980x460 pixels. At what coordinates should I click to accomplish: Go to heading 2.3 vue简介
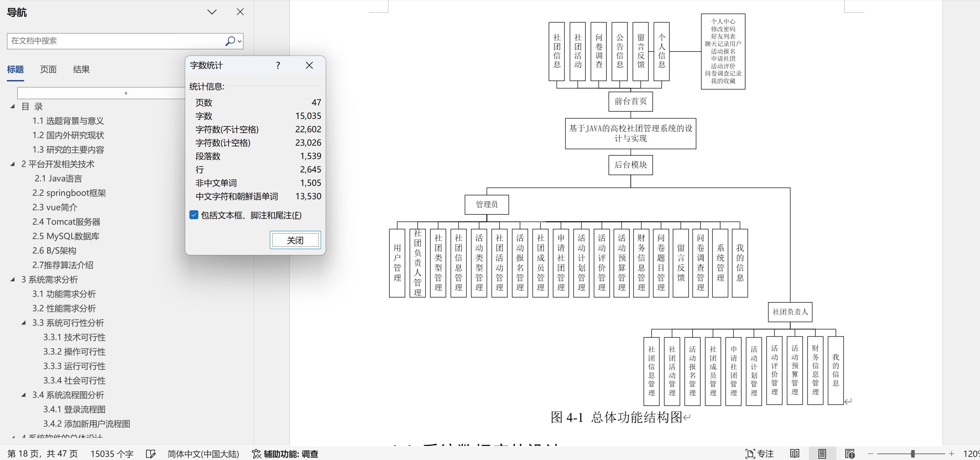click(x=55, y=207)
